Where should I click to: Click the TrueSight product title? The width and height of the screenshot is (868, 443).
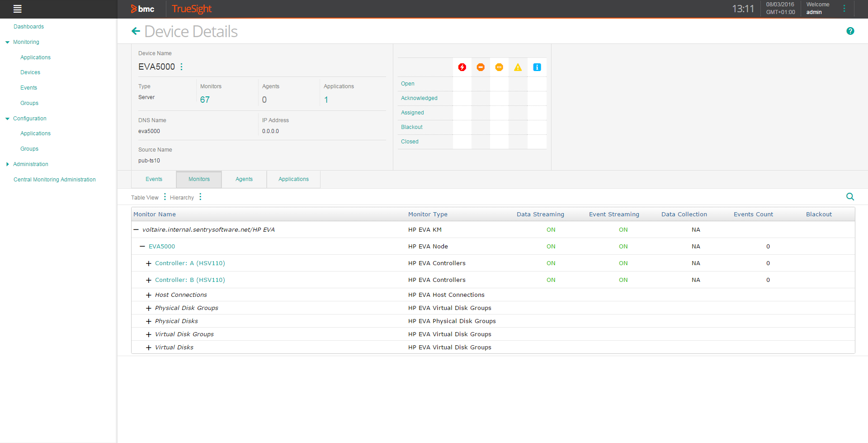tap(192, 9)
